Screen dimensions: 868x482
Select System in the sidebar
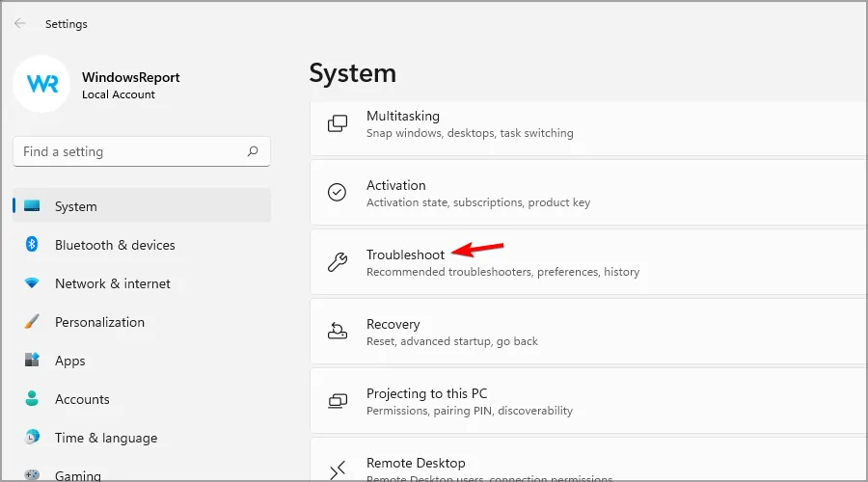point(75,206)
